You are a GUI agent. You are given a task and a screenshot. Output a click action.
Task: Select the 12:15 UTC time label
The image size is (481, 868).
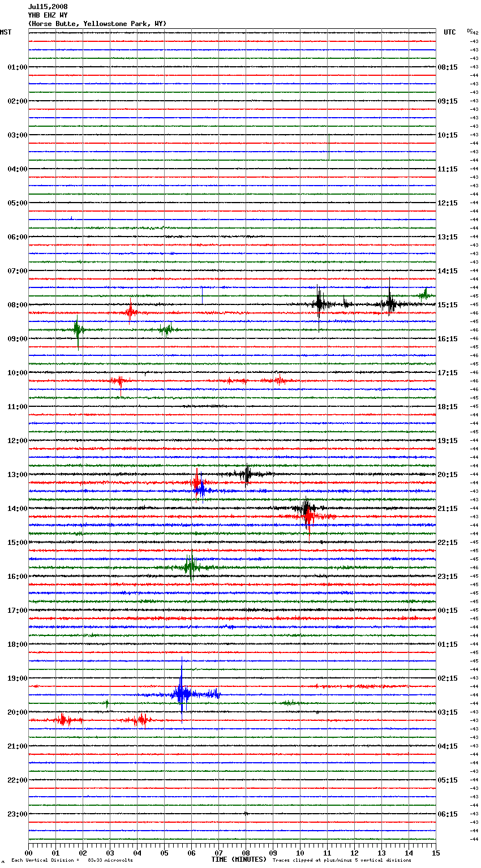[x=448, y=203]
